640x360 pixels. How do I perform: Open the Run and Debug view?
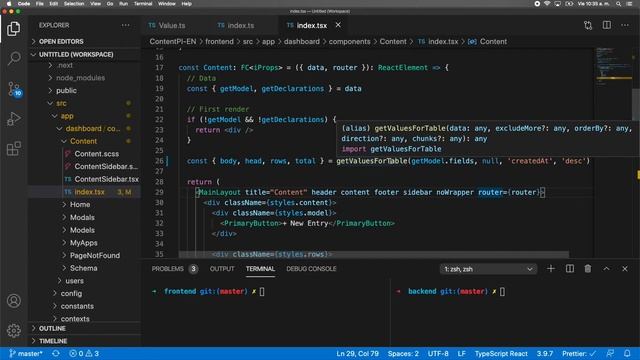13,119
